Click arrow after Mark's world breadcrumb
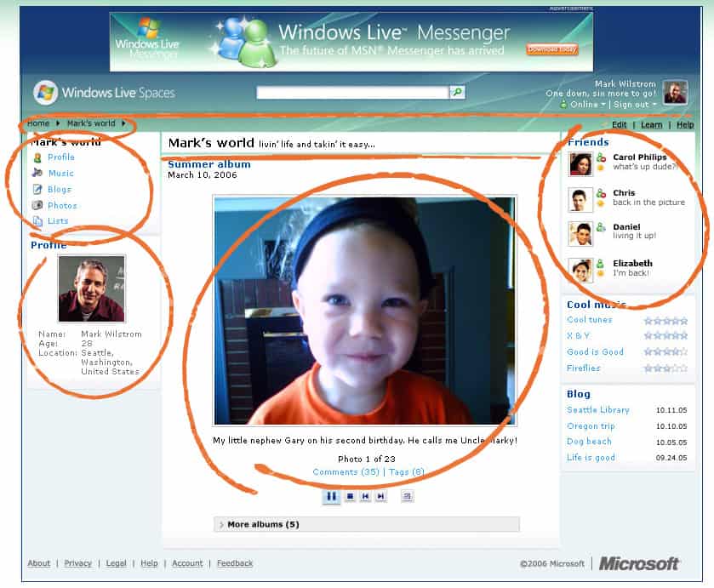 point(123,123)
